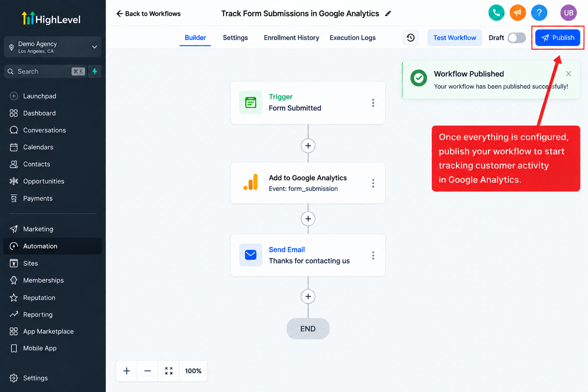This screenshot has height=392, width=588.
Task: Fit workflow to screen icon
Action: [168, 371]
